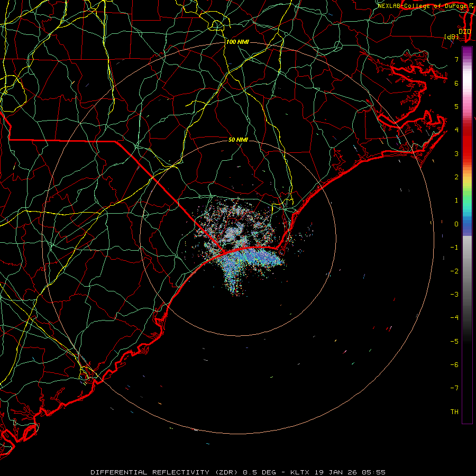Click the DZD legend title
The width and height of the screenshot is (476, 476).
pos(464,32)
